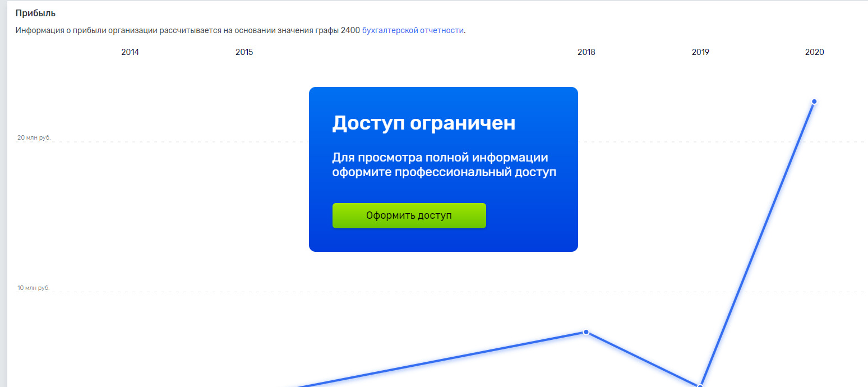Select the 2020 data point on chart
The width and height of the screenshot is (868, 387).
coord(814,102)
